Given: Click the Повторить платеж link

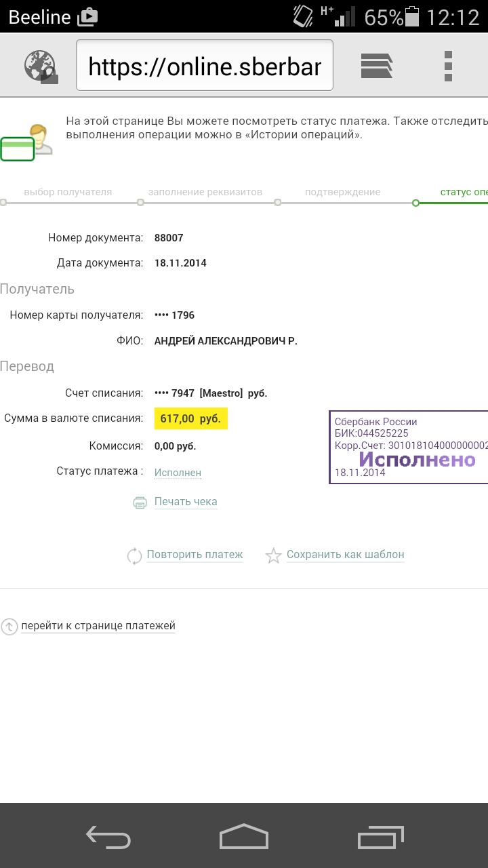Looking at the screenshot, I should click(x=195, y=555).
